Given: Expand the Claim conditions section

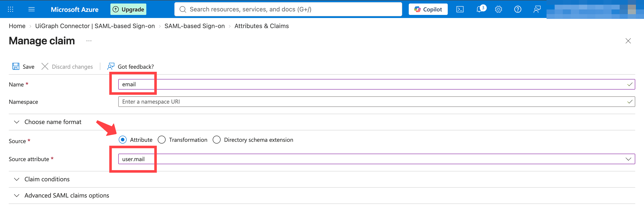Looking at the screenshot, I should 42,179.
